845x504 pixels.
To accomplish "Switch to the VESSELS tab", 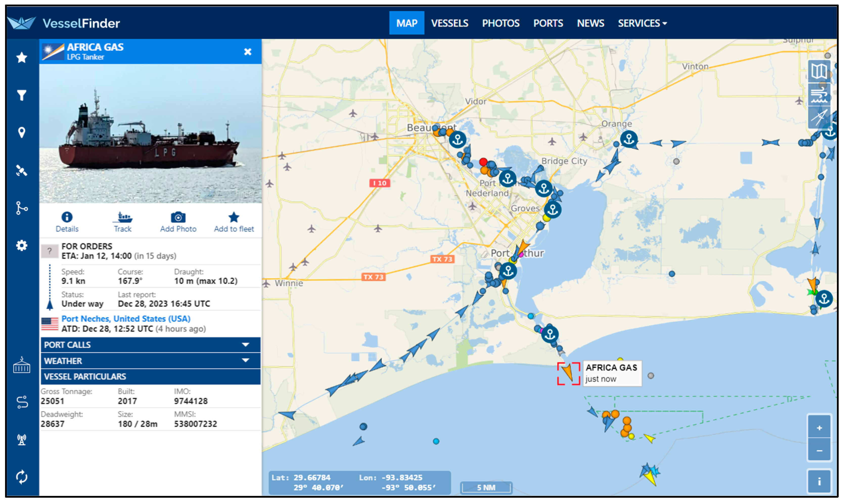I will [449, 23].
